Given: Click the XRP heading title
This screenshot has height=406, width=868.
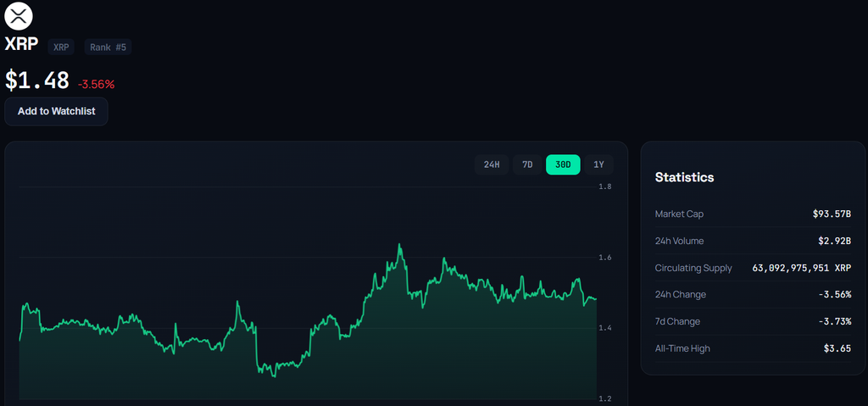Looking at the screenshot, I should (x=21, y=44).
